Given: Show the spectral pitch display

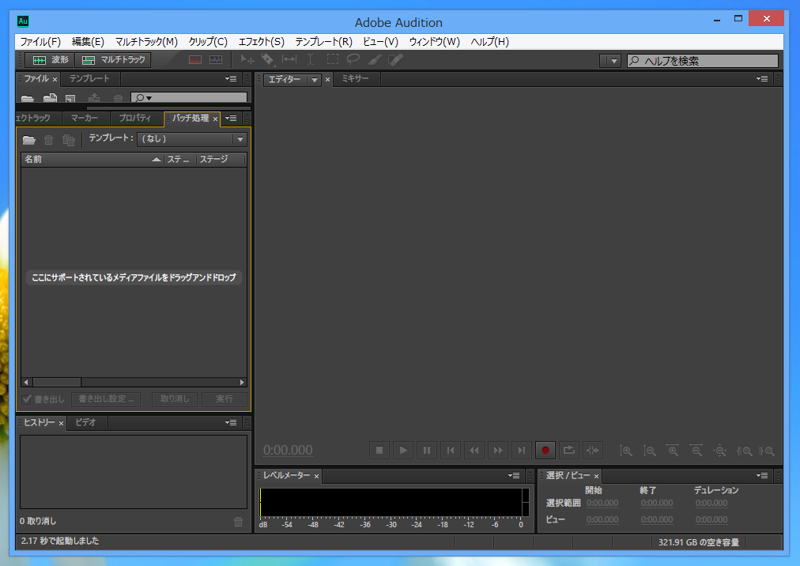Looking at the screenshot, I should [x=216, y=60].
